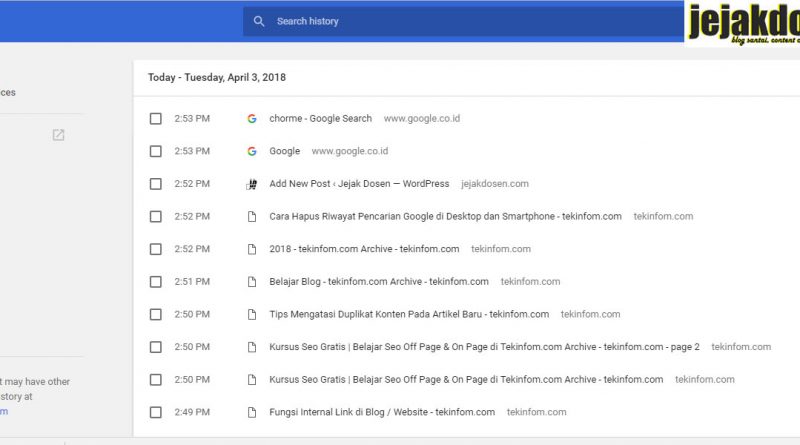Click Jejak Dosen favicon of Add New Post
800x445 pixels.
pos(252,184)
